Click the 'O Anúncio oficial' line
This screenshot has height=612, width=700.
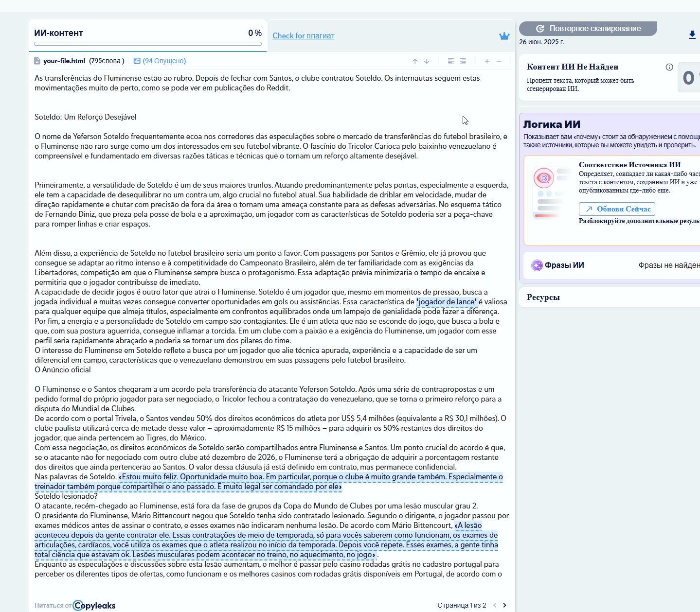63,370
